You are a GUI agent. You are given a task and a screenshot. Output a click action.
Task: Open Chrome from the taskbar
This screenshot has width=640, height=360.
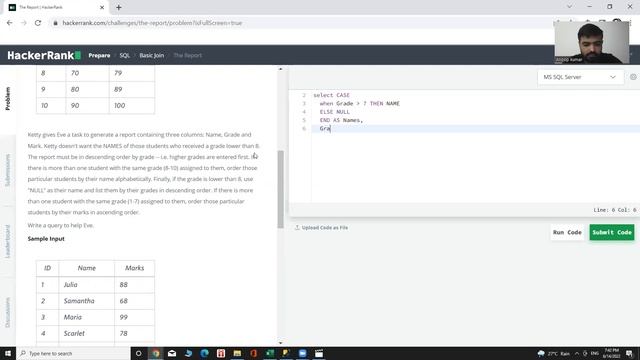[x=156, y=353]
